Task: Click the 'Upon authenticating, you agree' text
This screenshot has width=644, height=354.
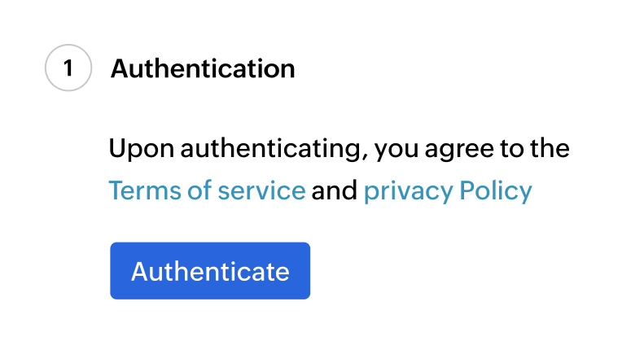Action: pos(269,151)
